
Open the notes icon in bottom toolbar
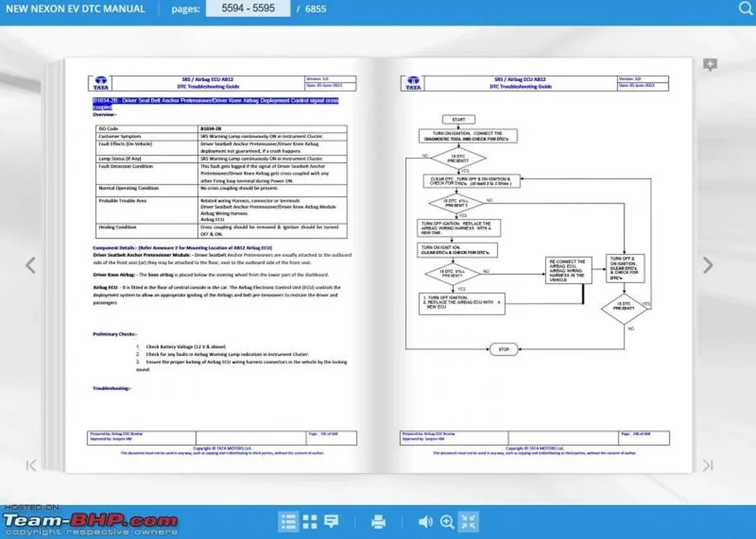[x=331, y=521]
